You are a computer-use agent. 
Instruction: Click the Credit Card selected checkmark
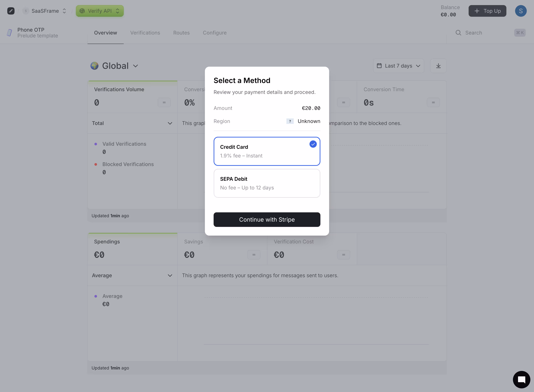pyautogui.click(x=313, y=144)
